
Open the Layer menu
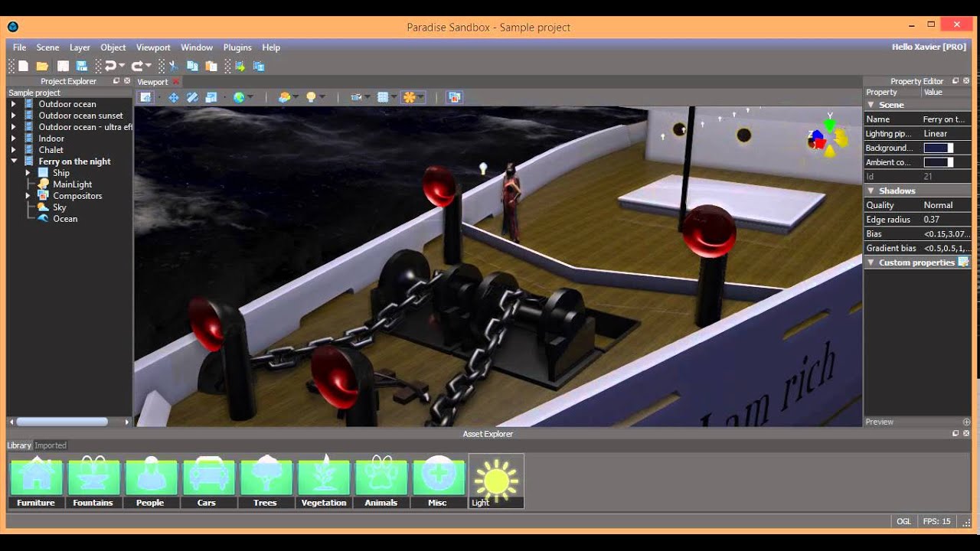(x=80, y=47)
